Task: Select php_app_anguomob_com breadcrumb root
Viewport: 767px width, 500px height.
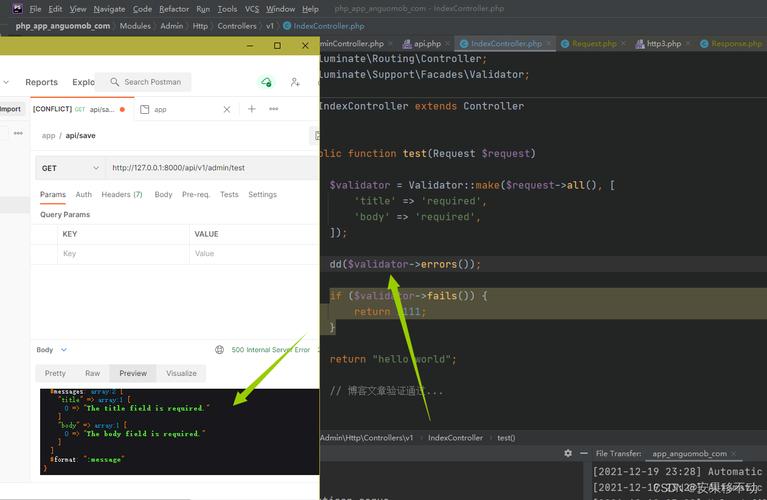Action: (63, 26)
